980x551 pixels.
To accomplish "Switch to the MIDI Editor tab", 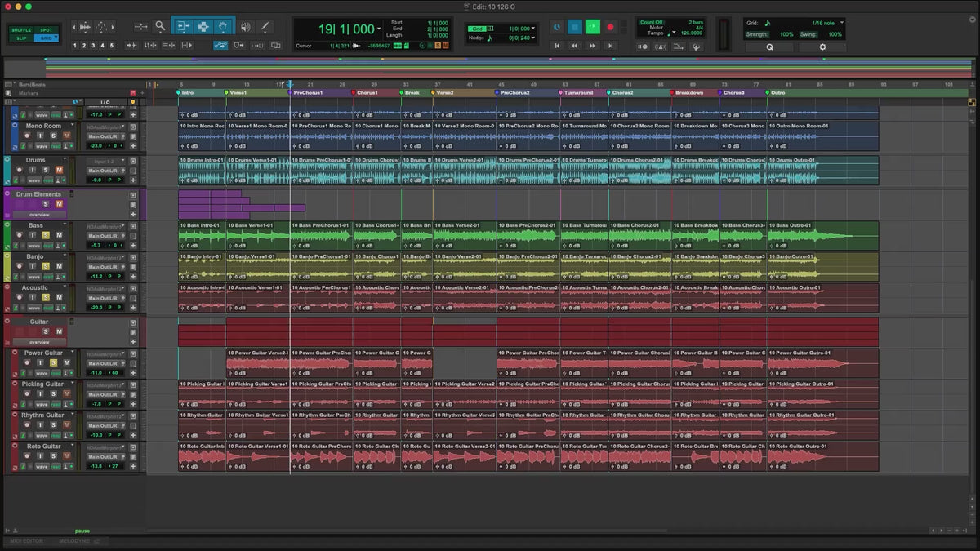I will click(x=27, y=541).
